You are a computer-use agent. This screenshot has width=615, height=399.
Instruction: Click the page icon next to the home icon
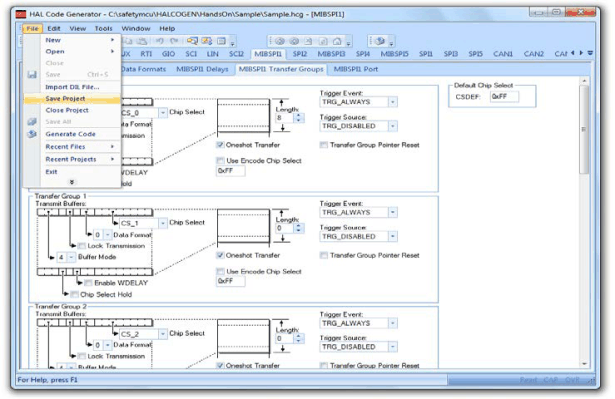tap(323, 41)
